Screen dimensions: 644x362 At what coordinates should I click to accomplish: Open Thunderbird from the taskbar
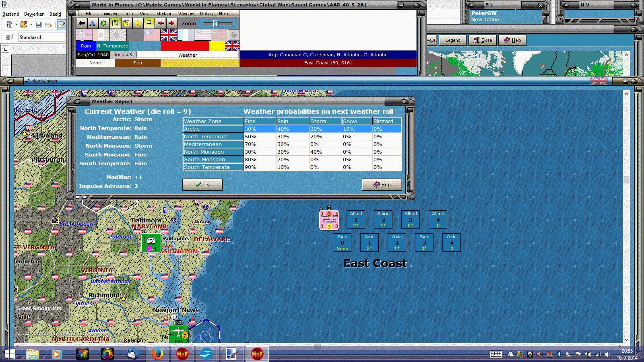tap(132, 354)
